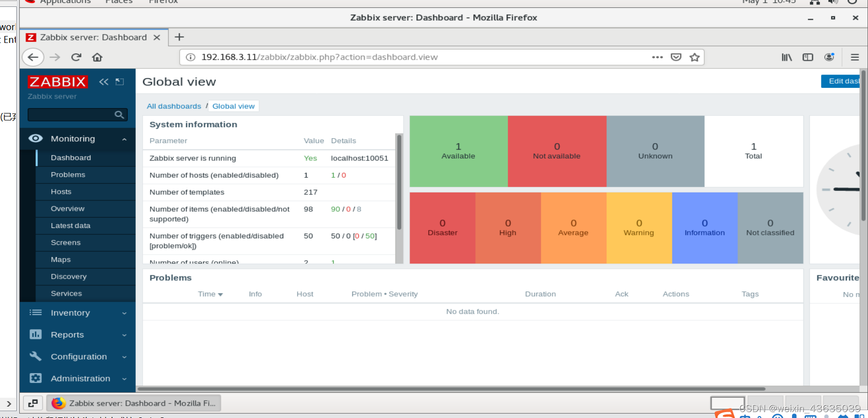The image size is (868, 418).
Task: Expand the Inventory menu section
Action: click(124, 313)
